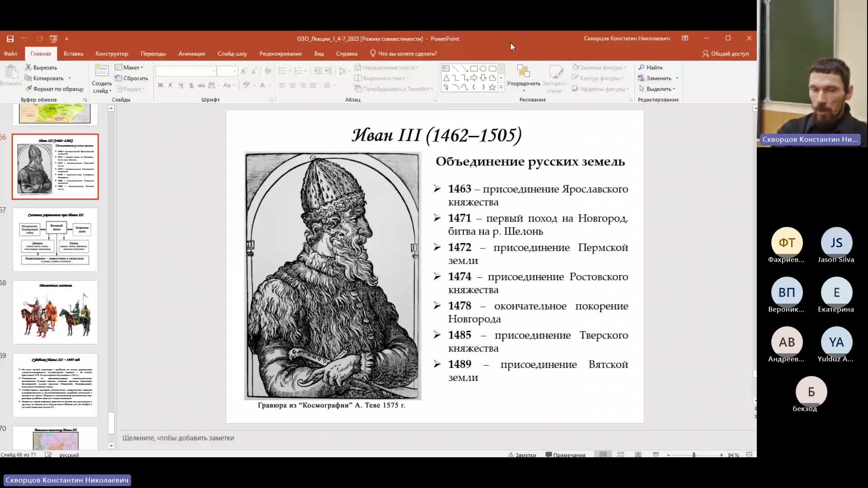The width and height of the screenshot is (868, 488).
Task: Click the language indicator 'русский' in status bar
Action: (69, 455)
